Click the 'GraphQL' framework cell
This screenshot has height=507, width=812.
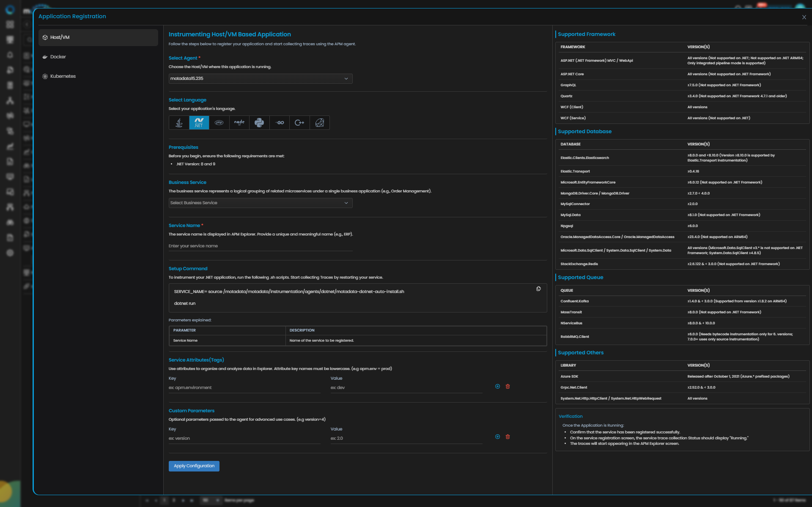[x=568, y=85]
